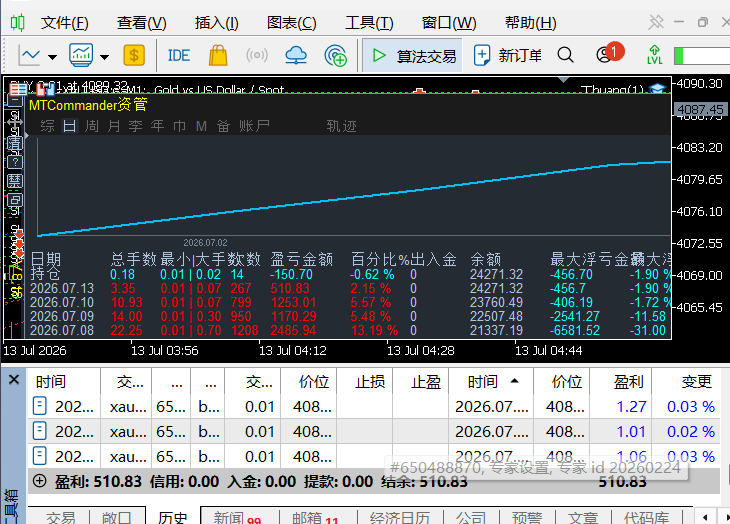This screenshot has height=524, width=730.
Task: Click the MetaTrader candlestick logo icon
Action: pyautogui.click(x=18, y=22)
